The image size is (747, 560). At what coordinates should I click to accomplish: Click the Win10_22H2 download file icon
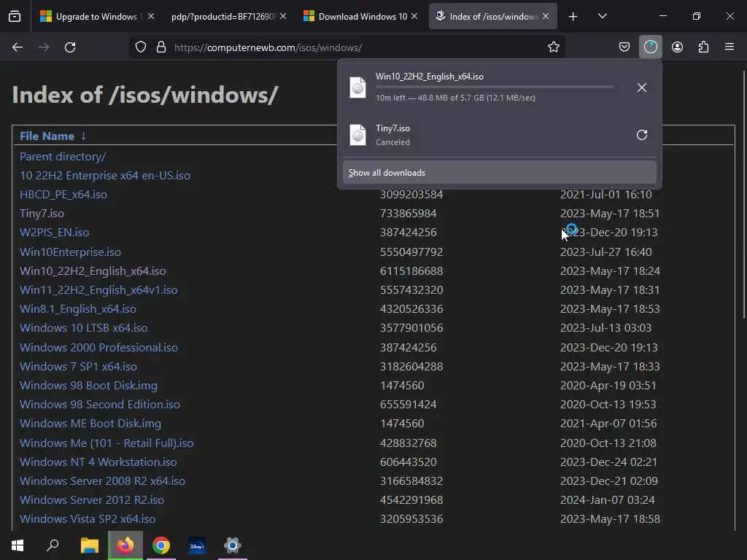pyautogui.click(x=357, y=87)
